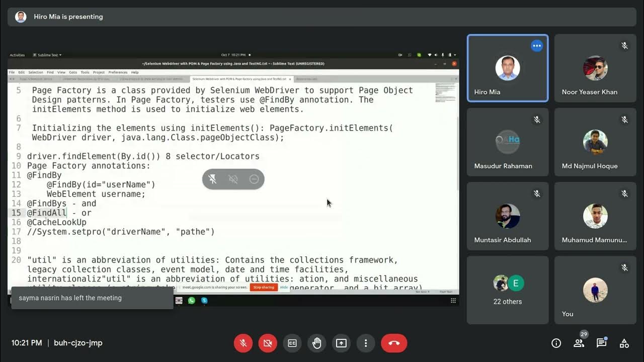
Task: Open Edit menu in Sublime Text
Action: [x=22, y=72]
